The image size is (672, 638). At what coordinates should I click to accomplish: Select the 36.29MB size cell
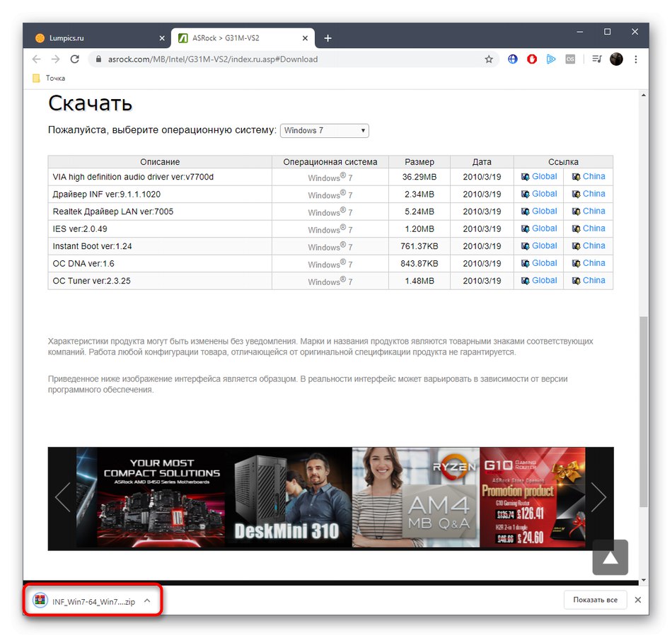coord(419,177)
